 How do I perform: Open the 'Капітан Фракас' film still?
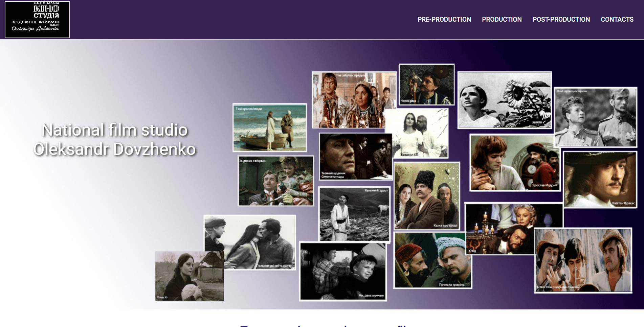coord(600,179)
